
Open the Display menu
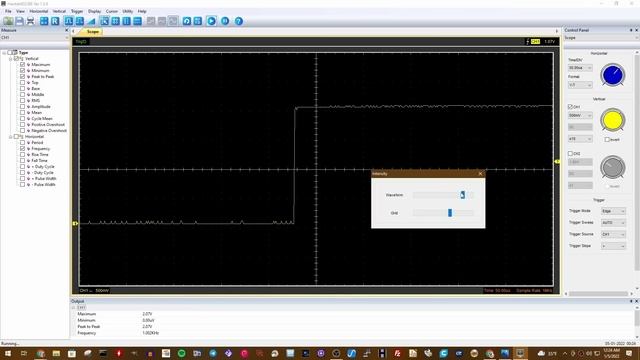94,11
